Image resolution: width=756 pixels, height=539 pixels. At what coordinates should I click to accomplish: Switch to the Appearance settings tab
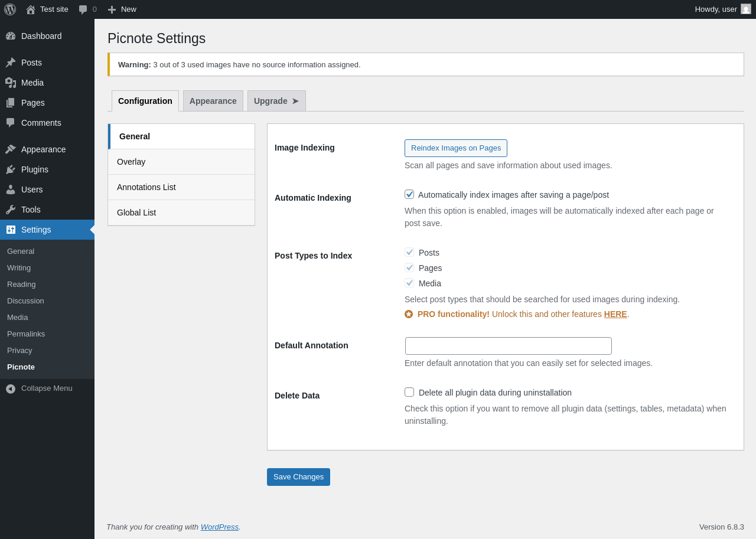coord(213,101)
